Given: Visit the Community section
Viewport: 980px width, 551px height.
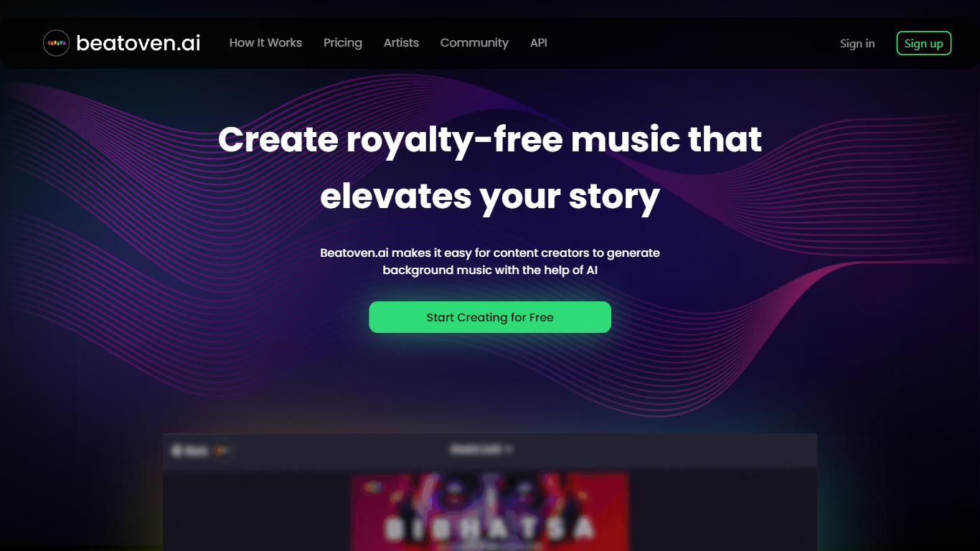Looking at the screenshot, I should [474, 43].
